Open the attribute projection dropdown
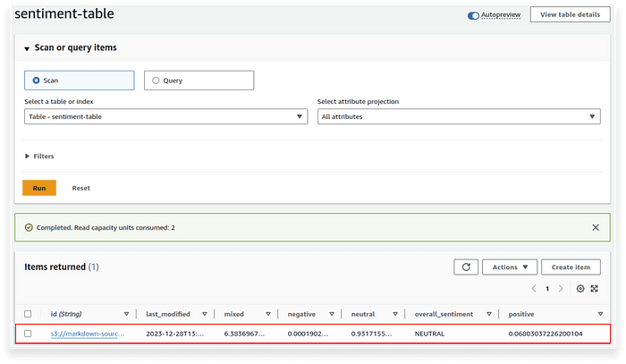The image size is (626, 364). (459, 116)
